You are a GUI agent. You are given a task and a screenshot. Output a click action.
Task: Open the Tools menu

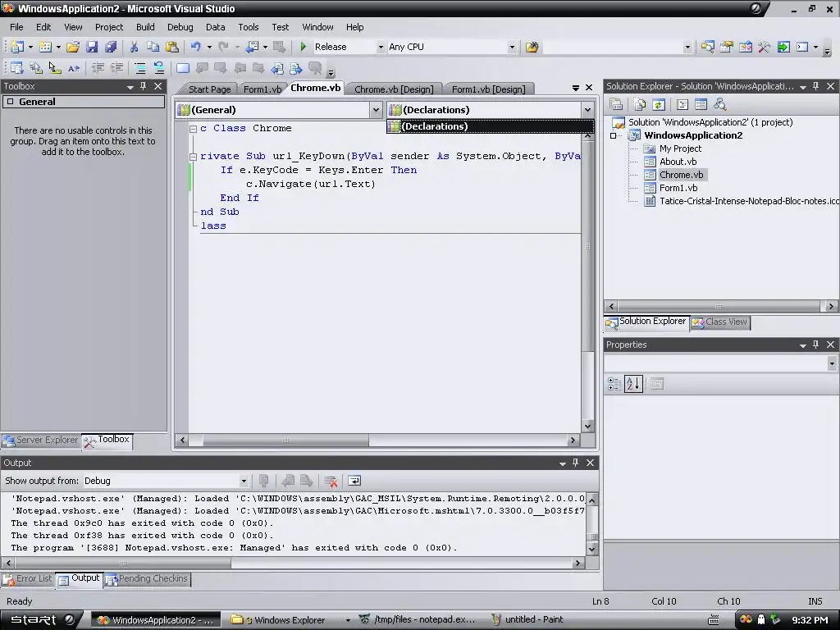248,27
